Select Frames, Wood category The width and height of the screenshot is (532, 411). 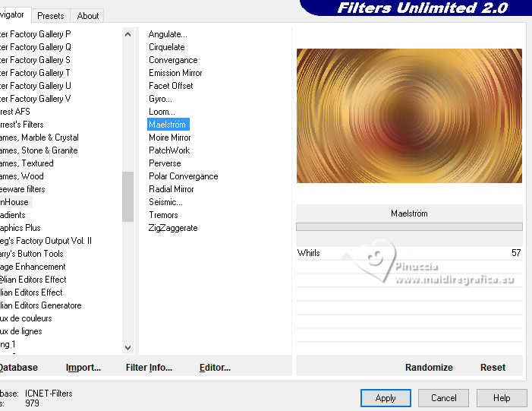(x=22, y=176)
